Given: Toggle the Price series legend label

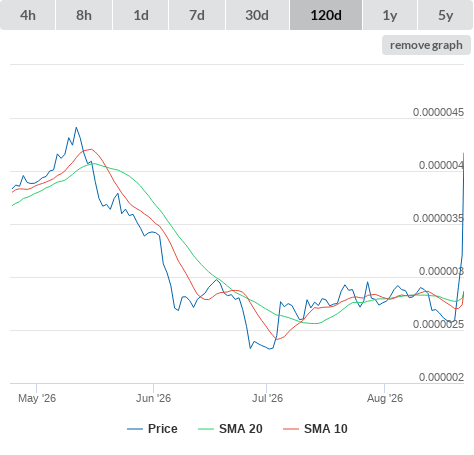Looking at the screenshot, I should pos(163,429).
